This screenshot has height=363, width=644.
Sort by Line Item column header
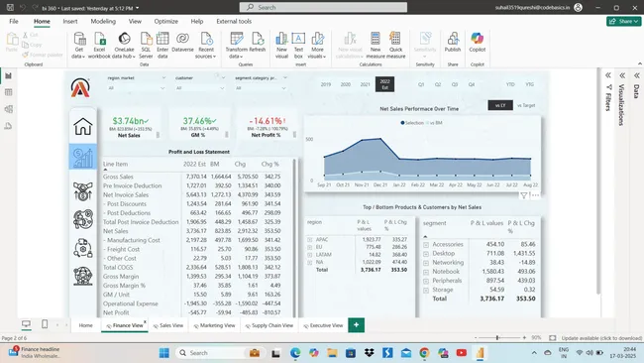115,164
